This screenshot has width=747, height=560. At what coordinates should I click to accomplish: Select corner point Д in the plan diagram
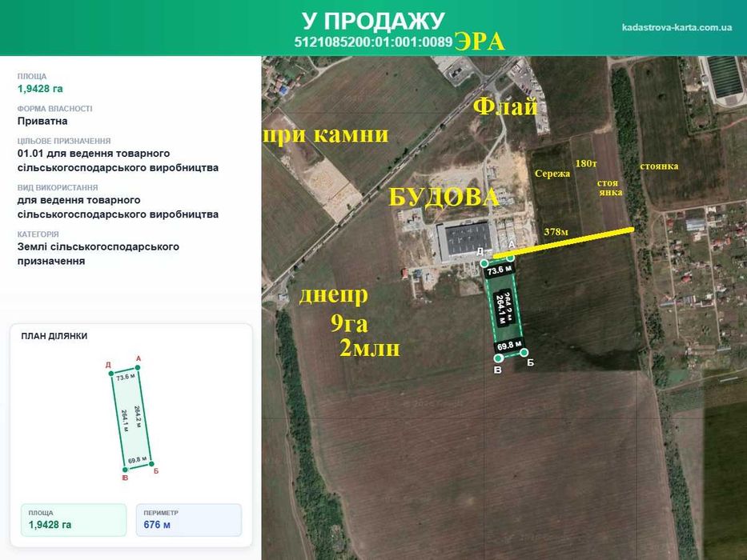point(112,373)
